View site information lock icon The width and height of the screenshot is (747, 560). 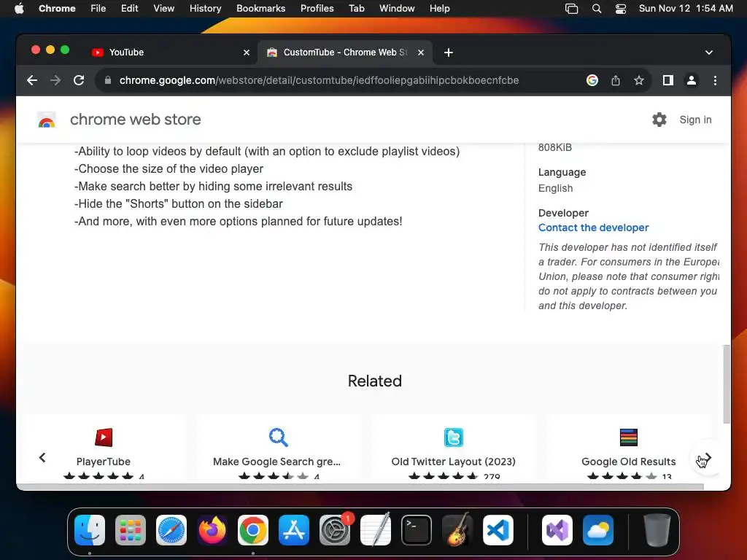pos(108,80)
